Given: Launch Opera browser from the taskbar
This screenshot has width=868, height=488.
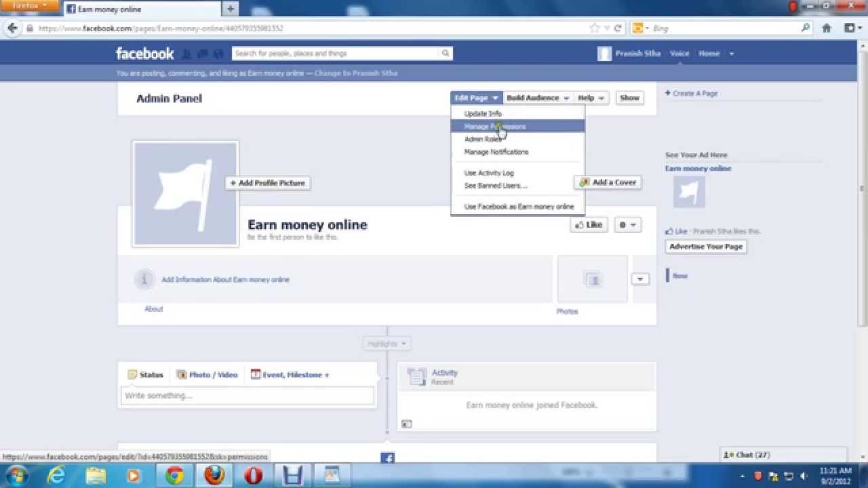Looking at the screenshot, I should pyautogui.click(x=253, y=476).
